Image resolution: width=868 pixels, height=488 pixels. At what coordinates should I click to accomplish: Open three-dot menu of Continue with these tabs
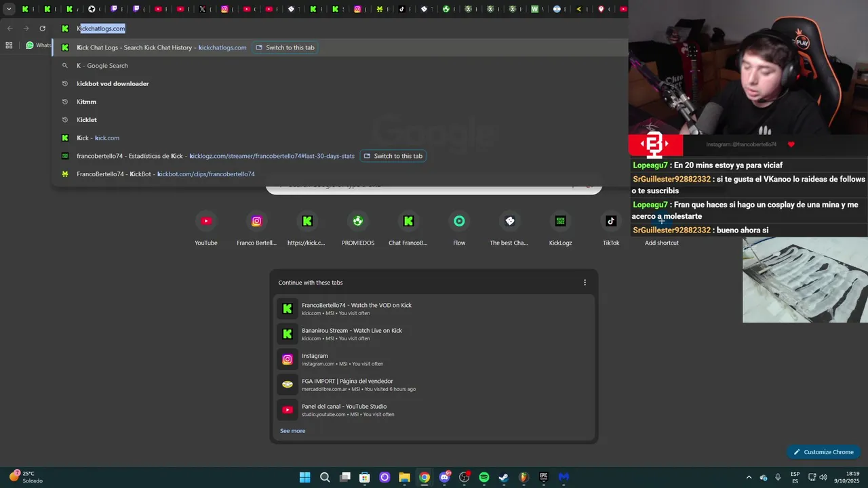tap(585, 283)
